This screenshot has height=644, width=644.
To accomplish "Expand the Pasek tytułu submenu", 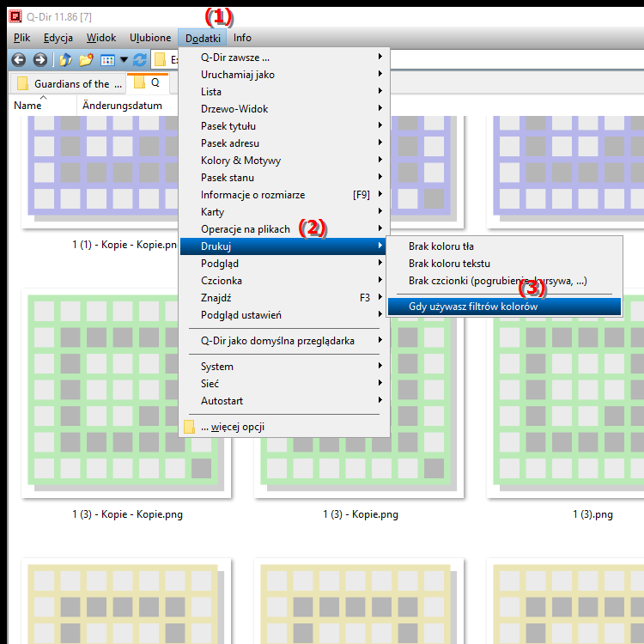I will tap(284, 126).
